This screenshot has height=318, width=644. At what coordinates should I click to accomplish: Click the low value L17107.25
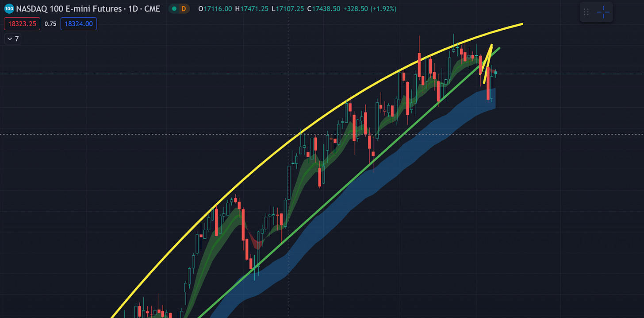pos(287,8)
